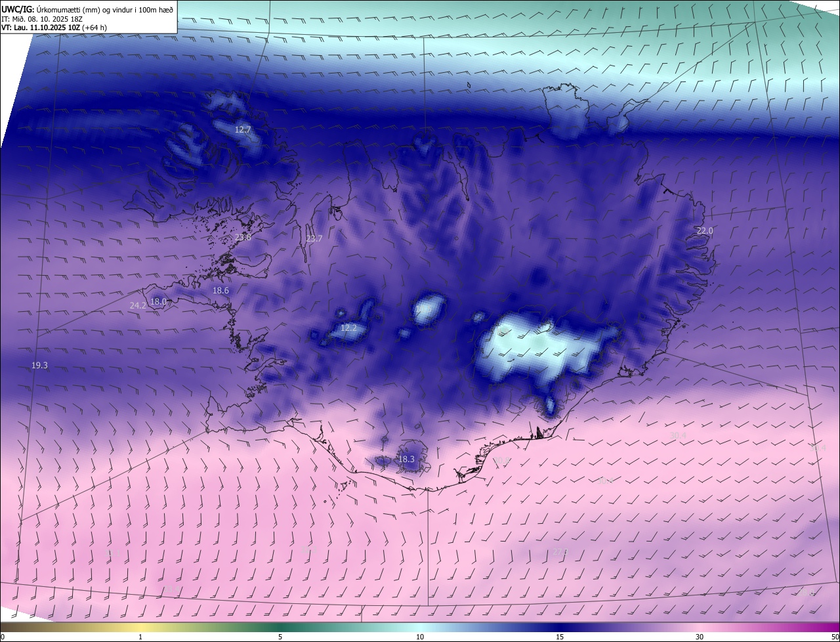
Task: Click the colorbar tick label 1
Action: 140,637
